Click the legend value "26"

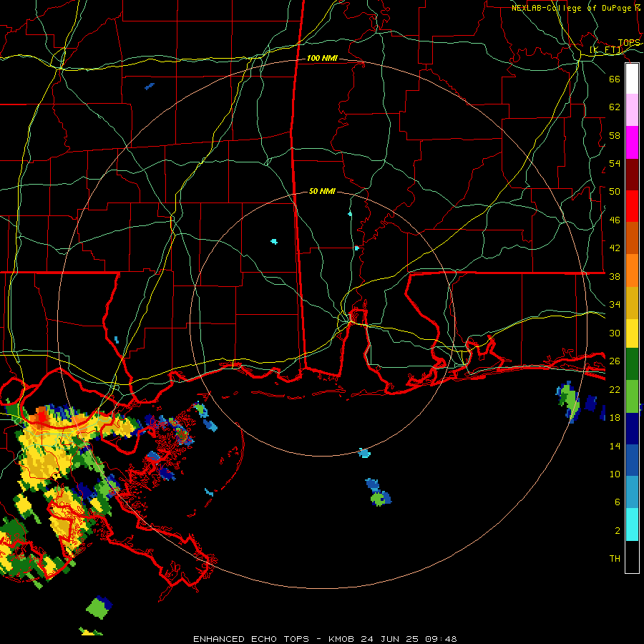615,361
